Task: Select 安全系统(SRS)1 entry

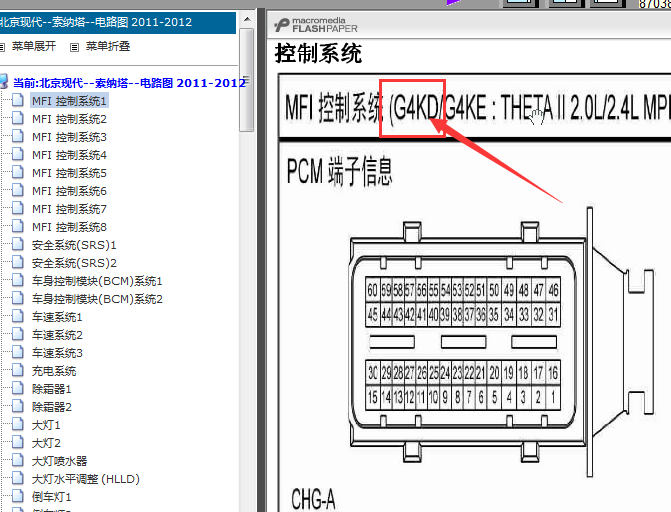Action: pyautogui.click(x=74, y=245)
